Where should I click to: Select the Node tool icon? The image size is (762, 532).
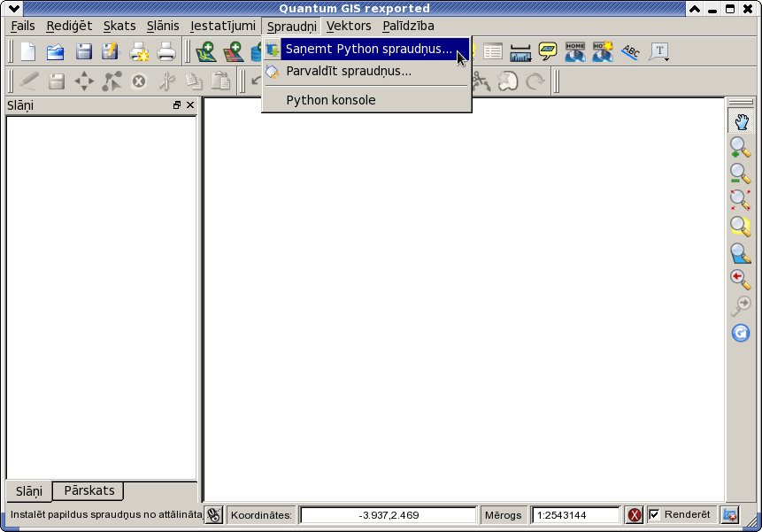point(112,81)
